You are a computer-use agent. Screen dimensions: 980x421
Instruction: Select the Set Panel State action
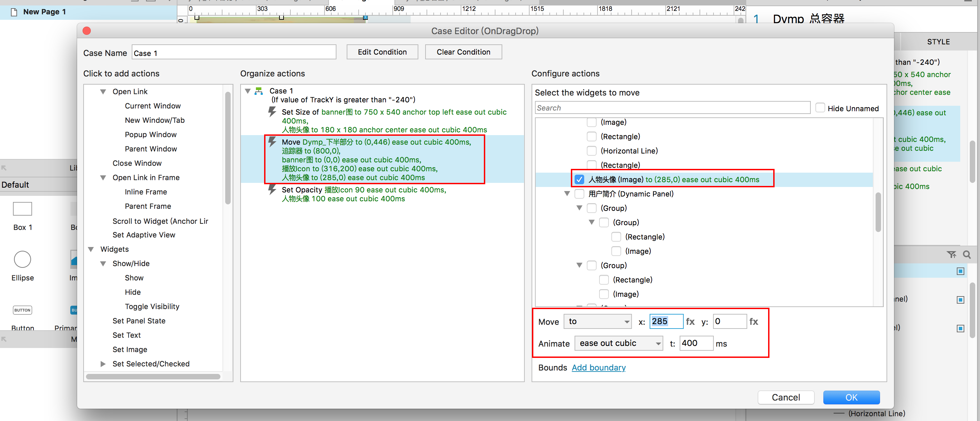click(139, 321)
